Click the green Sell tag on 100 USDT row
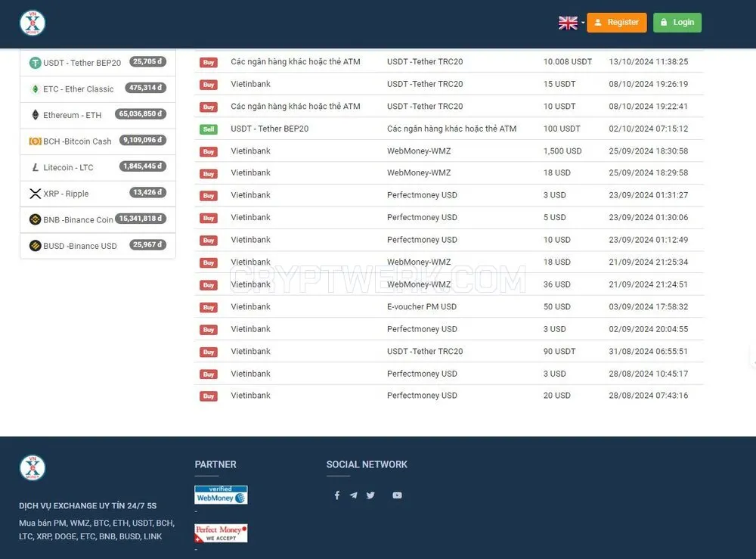 tap(209, 129)
